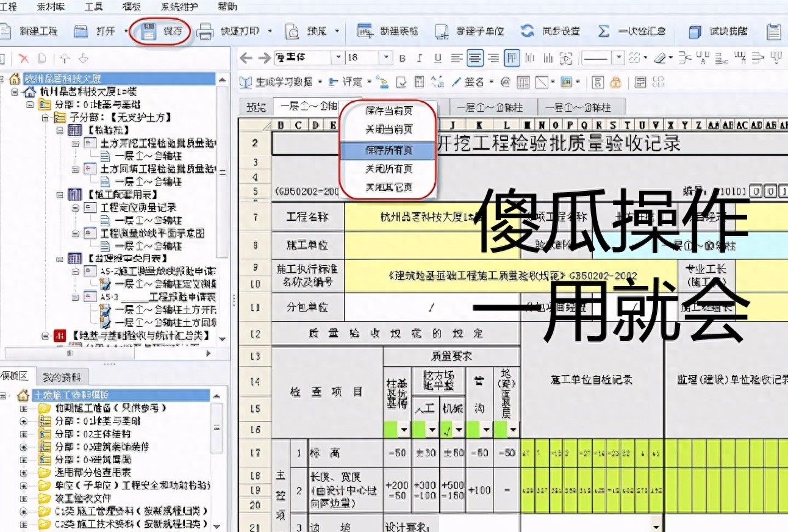Open the font size dropdown
The height and width of the screenshot is (532, 788).
[x=385, y=58]
